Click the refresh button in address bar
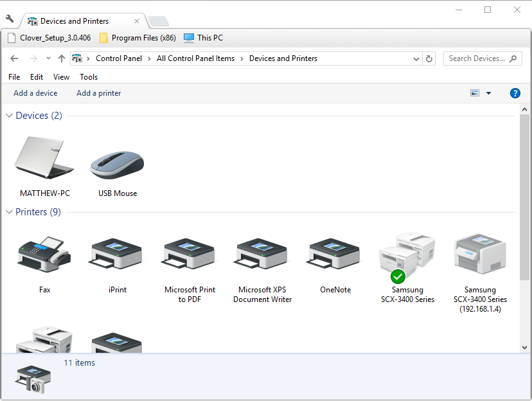Image resolution: width=532 pixels, height=401 pixels. pyautogui.click(x=430, y=58)
